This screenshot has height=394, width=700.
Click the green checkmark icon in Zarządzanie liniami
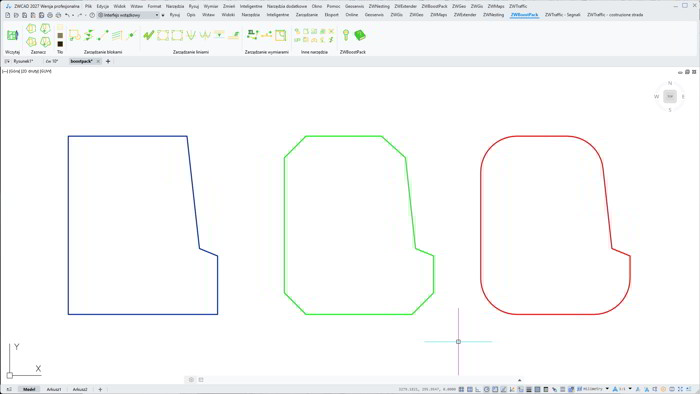click(149, 35)
